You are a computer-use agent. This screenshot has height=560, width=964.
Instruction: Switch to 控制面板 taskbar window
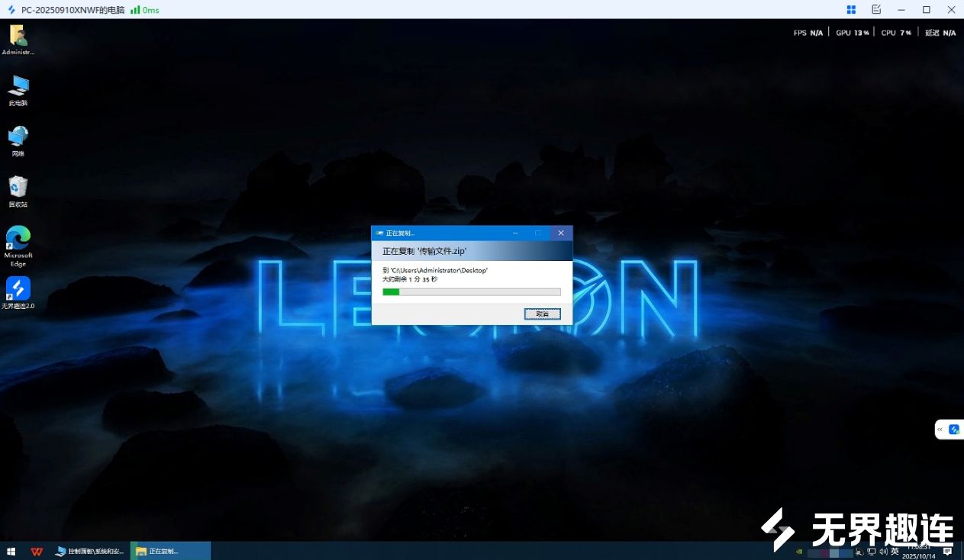90,551
